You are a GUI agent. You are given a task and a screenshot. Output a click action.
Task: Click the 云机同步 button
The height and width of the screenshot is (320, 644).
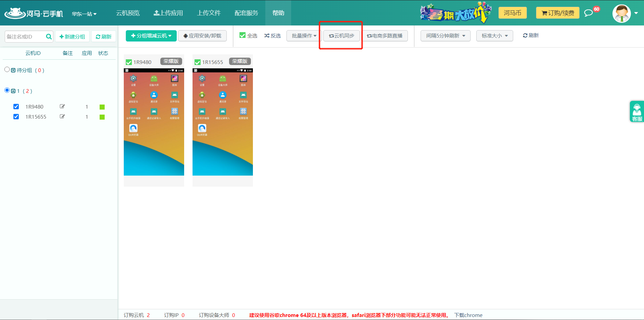click(341, 36)
